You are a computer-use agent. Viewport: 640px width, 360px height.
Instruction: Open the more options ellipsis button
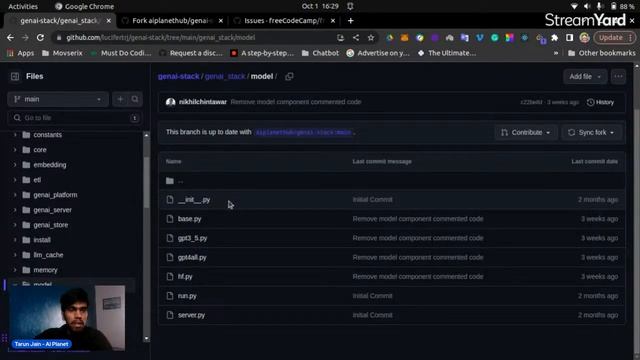click(618, 76)
